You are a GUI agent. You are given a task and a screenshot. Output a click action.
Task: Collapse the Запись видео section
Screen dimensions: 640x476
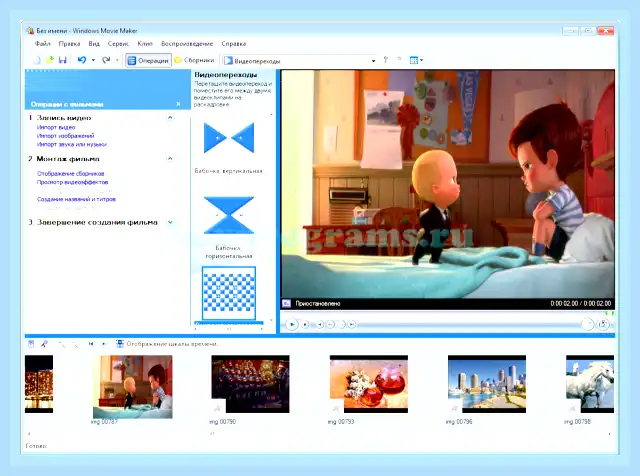[170, 118]
